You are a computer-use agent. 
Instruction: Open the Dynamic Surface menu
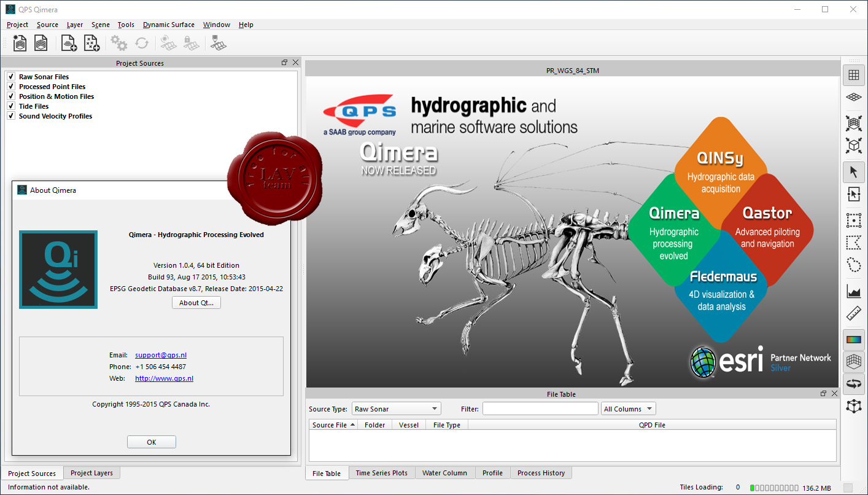[169, 25]
